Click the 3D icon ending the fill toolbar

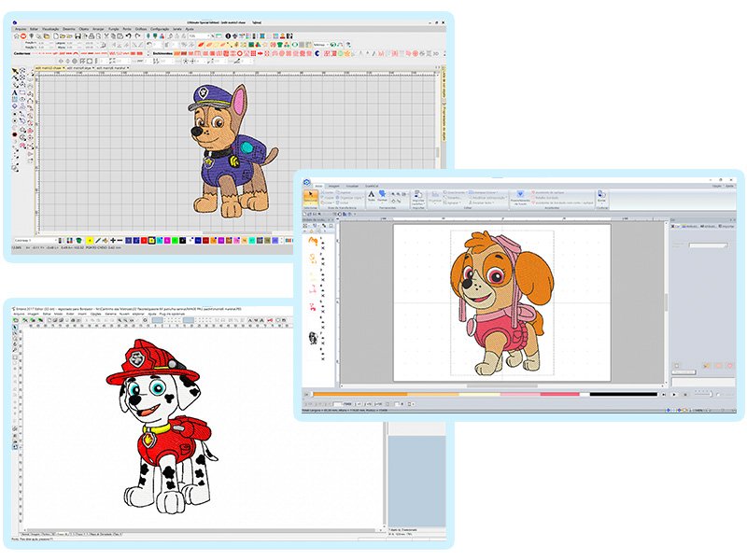click(x=435, y=53)
